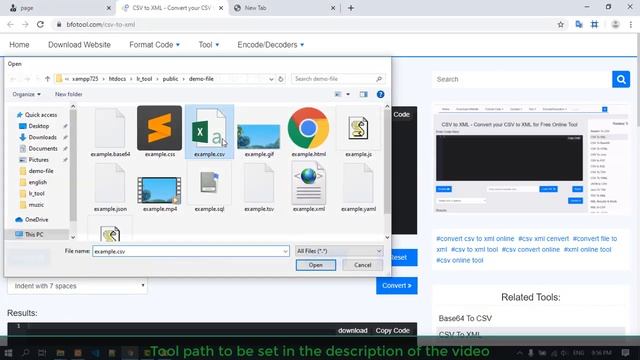Select the example.mp4 video thumbnail
The height and width of the screenshot is (360, 640).
click(159, 190)
